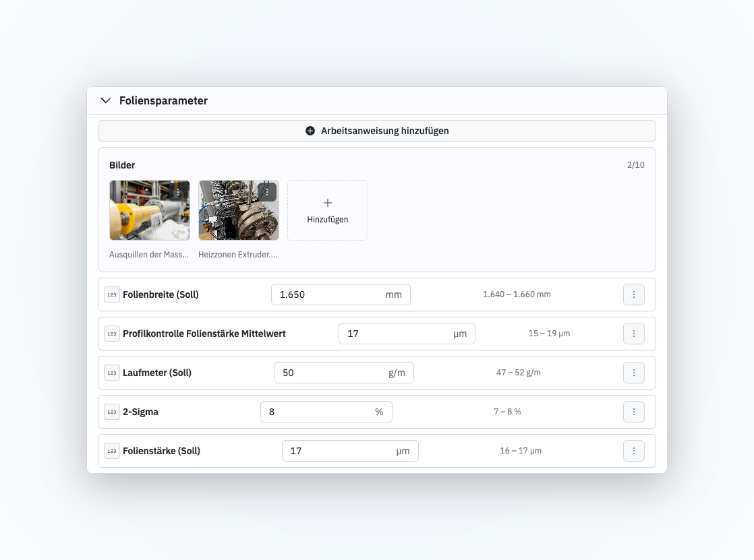Focus Profilkontrolle Folienstärke Mittelwert value field
Screen dimensions: 754x560
[407, 334]
